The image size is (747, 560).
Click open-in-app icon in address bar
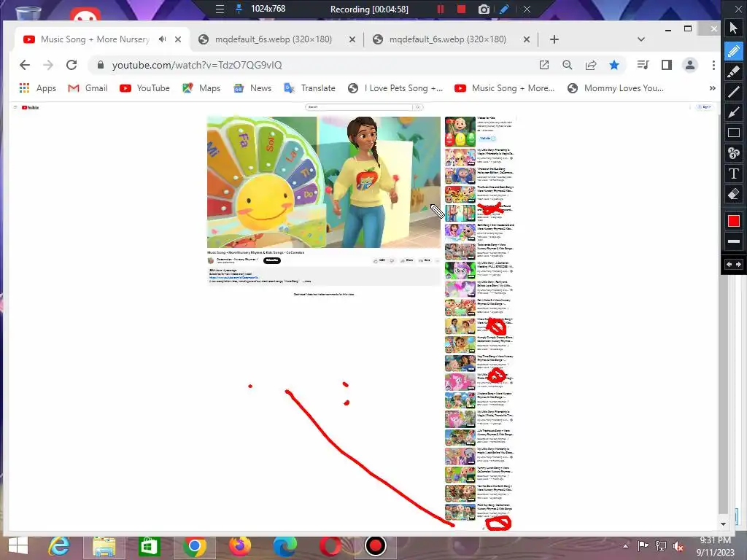coord(544,65)
